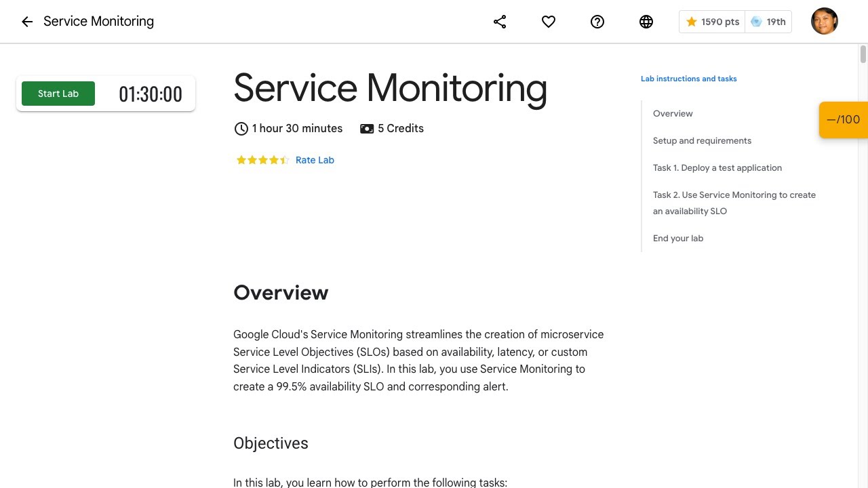
Task: Open Task 2 Use Service Monitoring section
Action: 734,203
